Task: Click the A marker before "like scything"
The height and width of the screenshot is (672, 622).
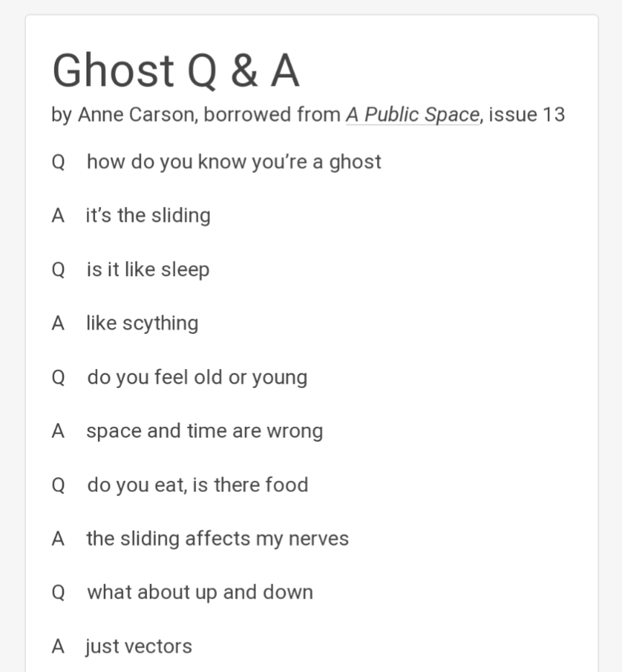Action: click(58, 323)
